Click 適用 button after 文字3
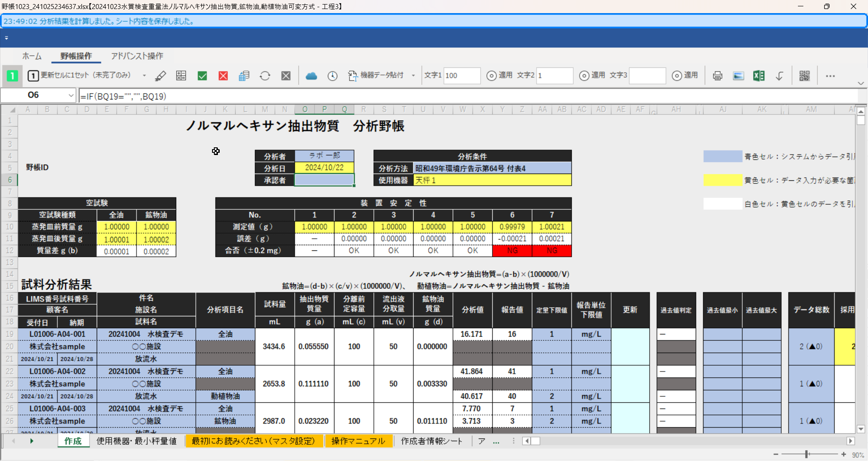The width and height of the screenshot is (868, 461). pos(685,75)
